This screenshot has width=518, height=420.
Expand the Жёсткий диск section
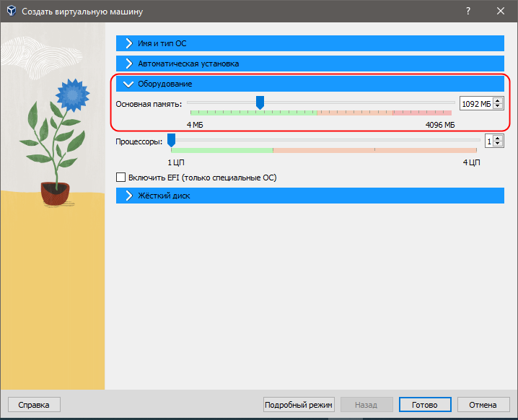310,196
